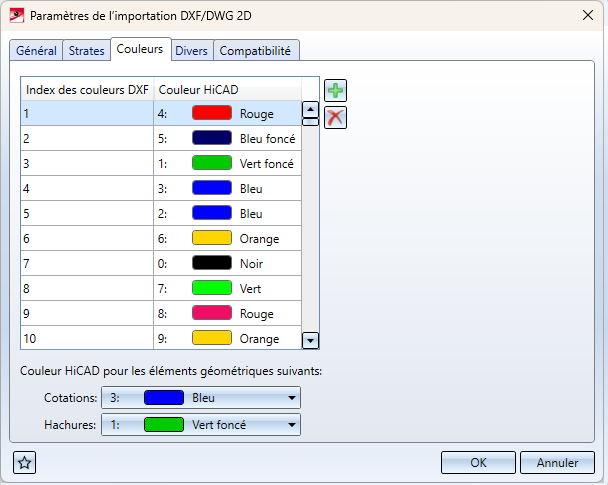Screen dimensions: 608x485
Task: Confirm settings with the OK button
Action: click(478, 463)
